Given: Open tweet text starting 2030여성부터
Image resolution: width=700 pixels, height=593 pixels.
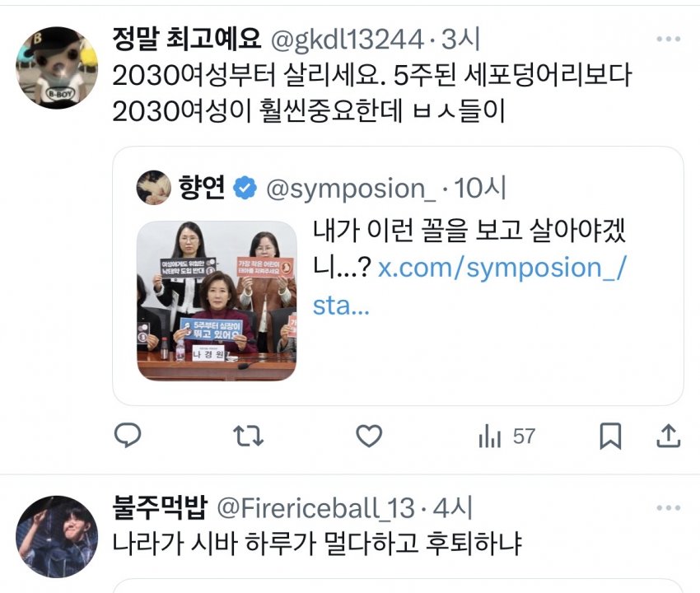Looking at the screenshot, I should click(372, 93).
